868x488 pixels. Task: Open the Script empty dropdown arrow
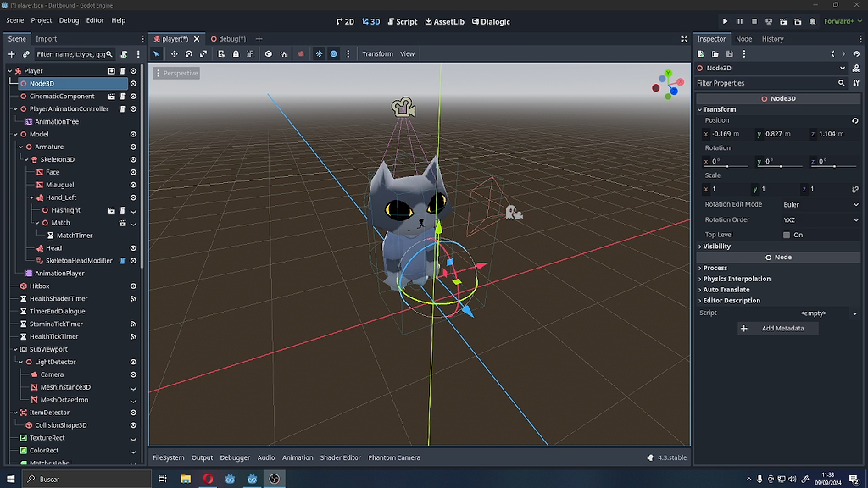(x=854, y=313)
